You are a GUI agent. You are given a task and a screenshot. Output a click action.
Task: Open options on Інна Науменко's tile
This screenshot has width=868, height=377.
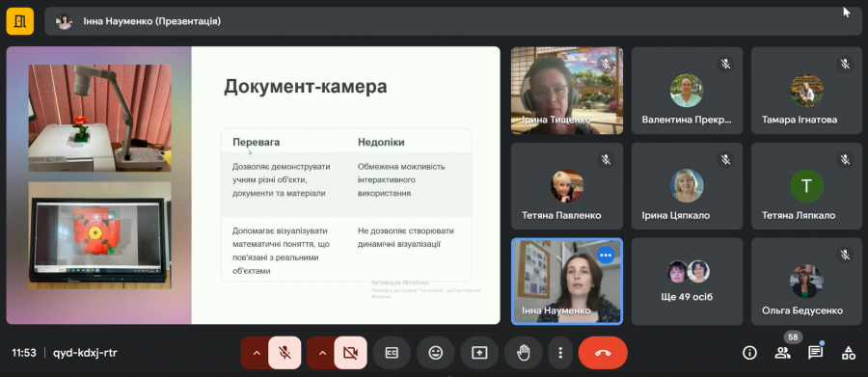click(x=606, y=256)
